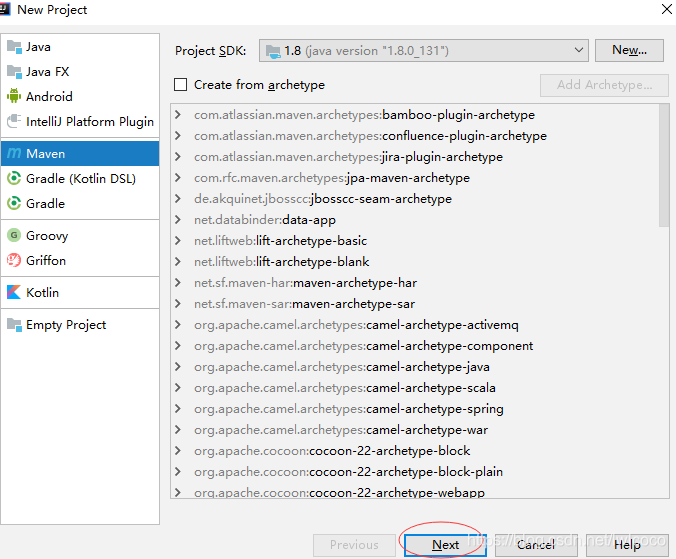This screenshot has height=559, width=676.
Task: Expand camel-archetype-activemq entry
Action: tap(178, 325)
